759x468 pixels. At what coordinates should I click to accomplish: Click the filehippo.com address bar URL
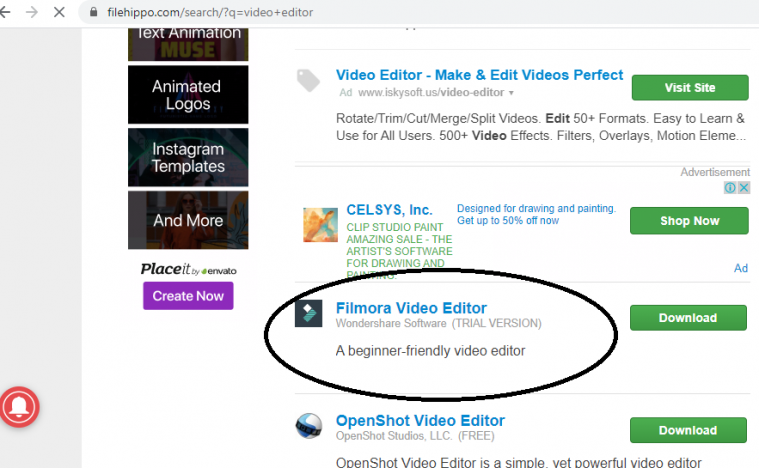coord(210,12)
